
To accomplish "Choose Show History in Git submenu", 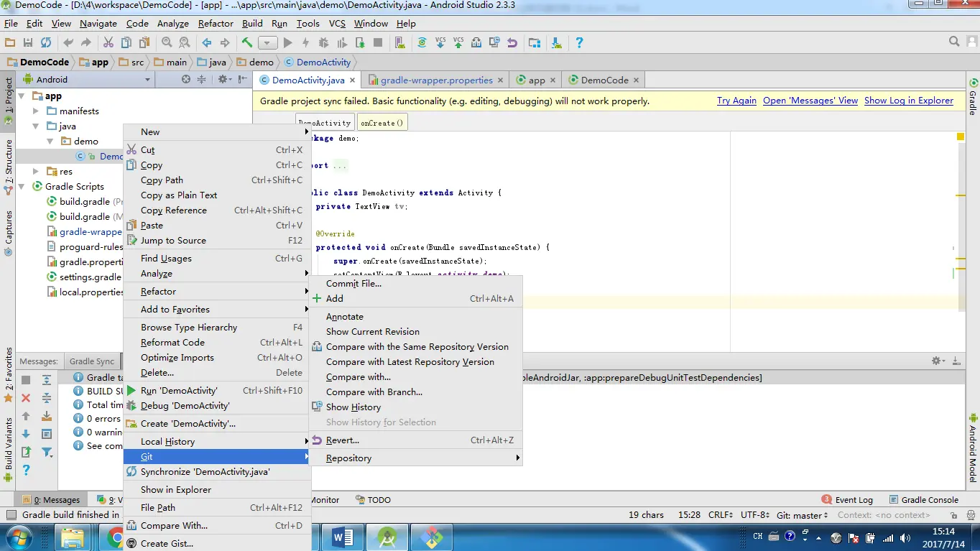I will [x=415, y=407].
